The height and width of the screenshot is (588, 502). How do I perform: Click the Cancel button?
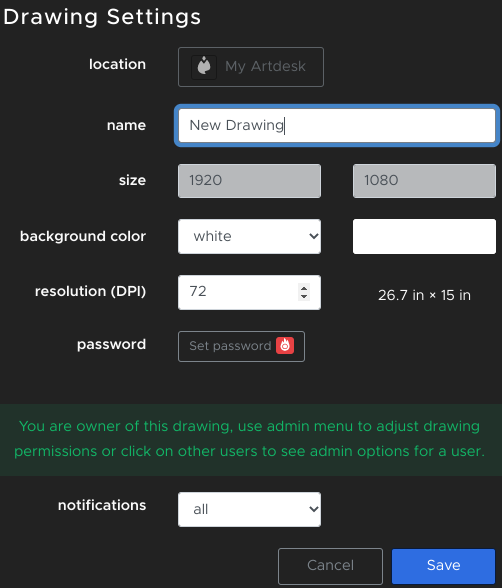click(330, 566)
